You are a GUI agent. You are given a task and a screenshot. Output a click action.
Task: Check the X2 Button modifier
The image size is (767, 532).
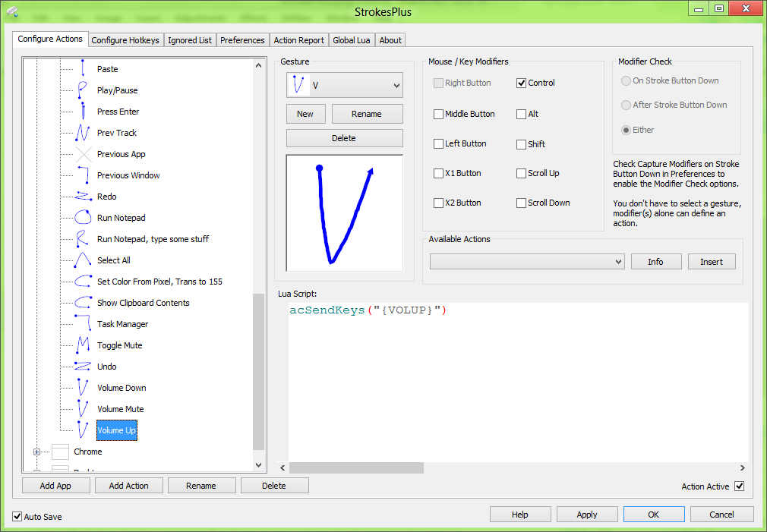pyautogui.click(x=438, y=203)
